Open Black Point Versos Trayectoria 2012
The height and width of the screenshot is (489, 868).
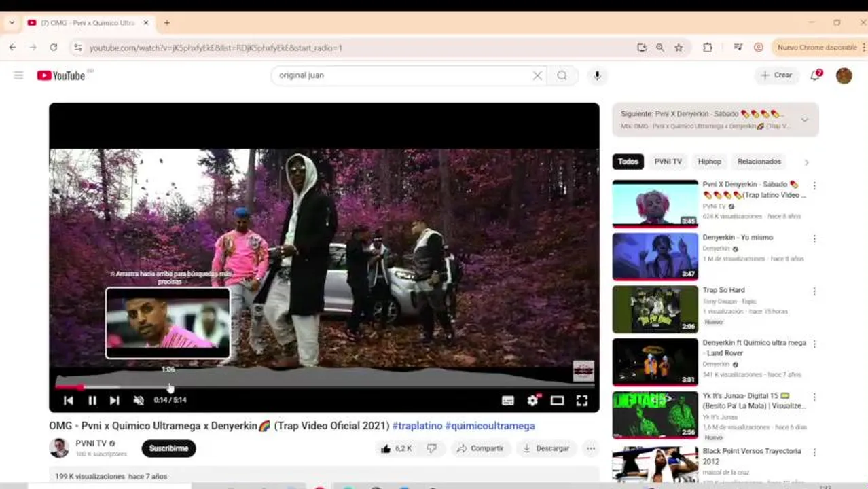[752, 456]
